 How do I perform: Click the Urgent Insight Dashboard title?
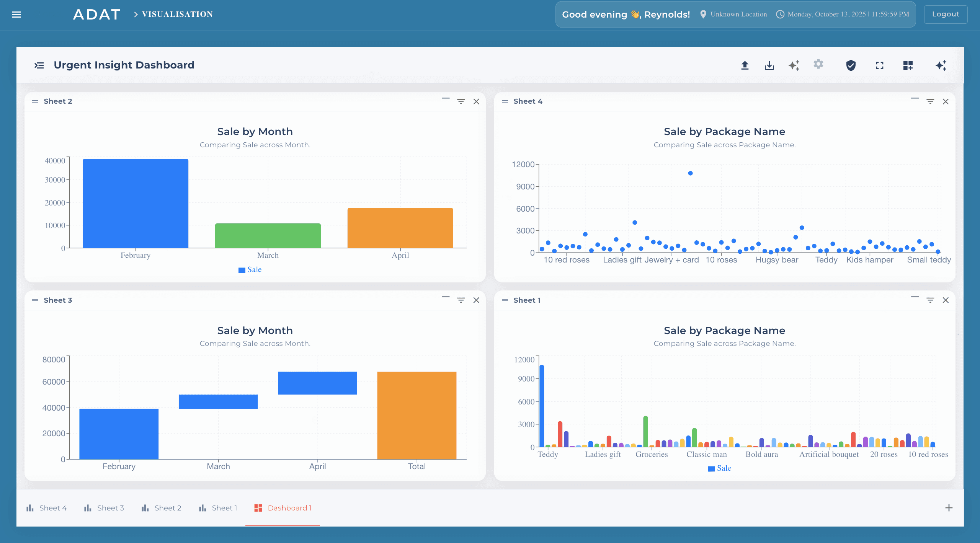[124, 65]
